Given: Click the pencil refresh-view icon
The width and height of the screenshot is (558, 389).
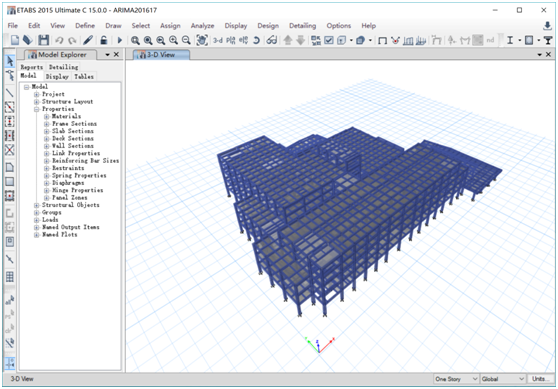Looking at the screenshot, I should click(x=88, y=40).
